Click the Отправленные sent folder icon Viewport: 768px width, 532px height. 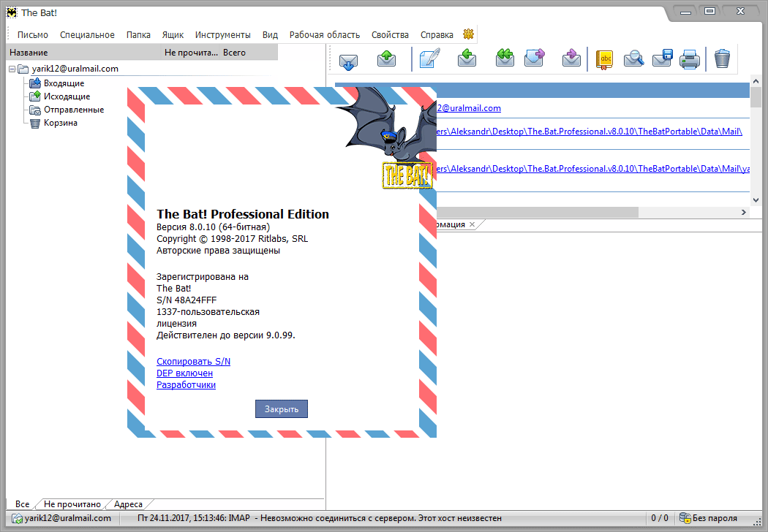(x=35, y=110)
